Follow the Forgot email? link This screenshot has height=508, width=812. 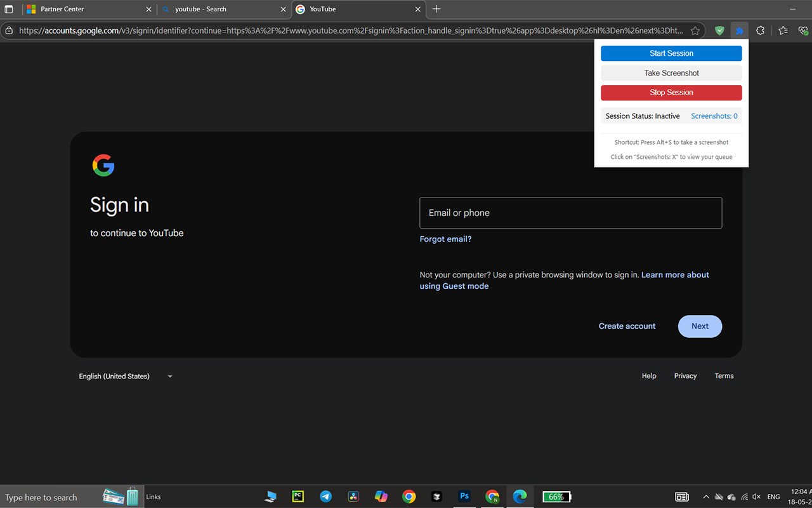click(x=445, y=239)
